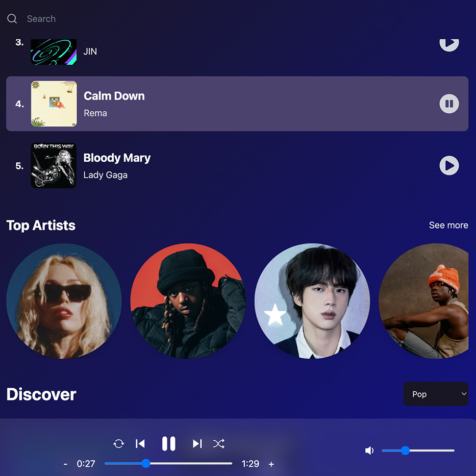This screenshot has width=476, height=476.
Task: Mute with the speaker volume icon
Action: click(369, 450)
